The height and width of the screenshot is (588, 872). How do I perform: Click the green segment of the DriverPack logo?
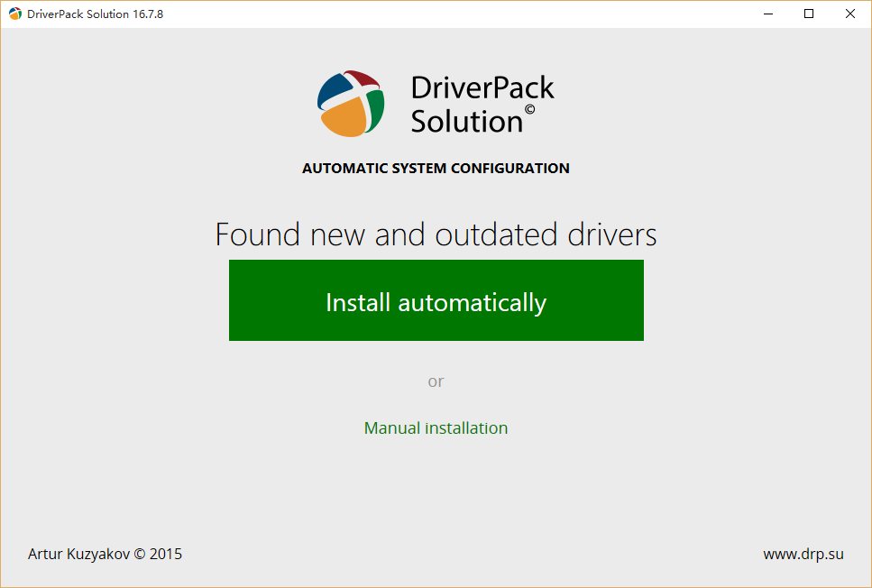tap(374, 108)
